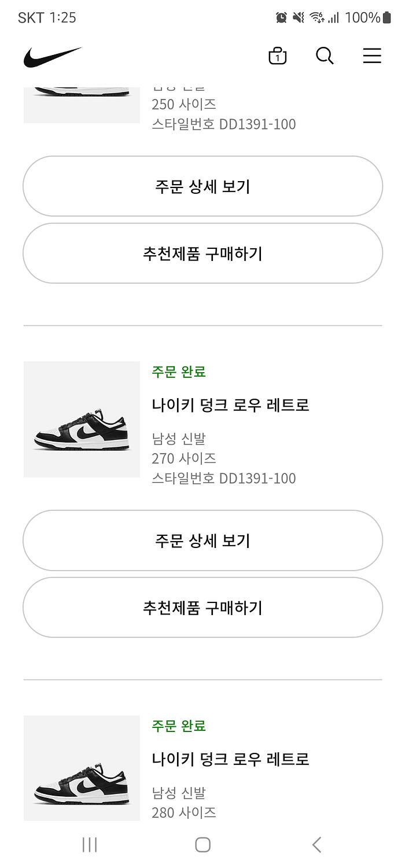Tap 추천제품 구매하기 for size 270 order
The width and height of the screenshot is (405, 868).
[203, 608]
